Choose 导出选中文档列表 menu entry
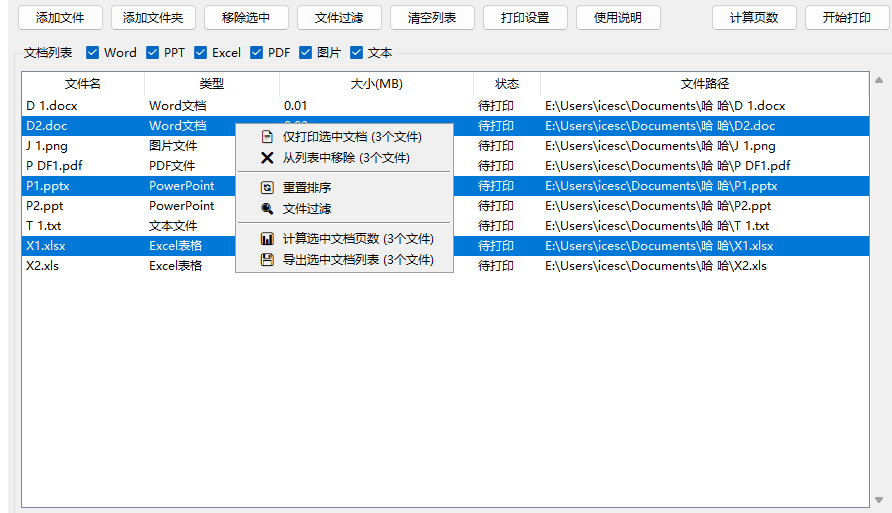The width and height of the screenshot is (892, 513). click(345, 259)
